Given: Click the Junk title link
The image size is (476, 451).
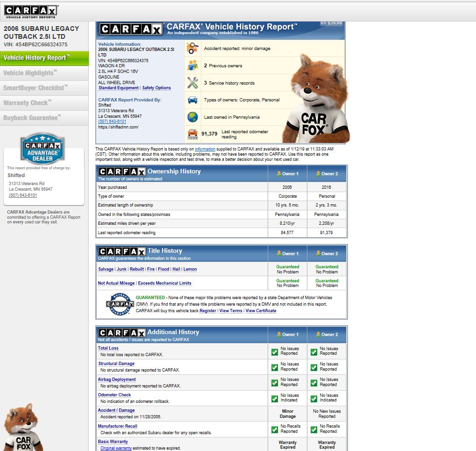Looking at the screenshot, I should point(121,269).
